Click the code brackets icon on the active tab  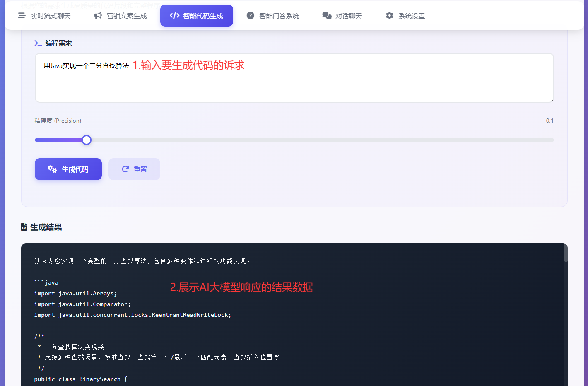[174, 16]
